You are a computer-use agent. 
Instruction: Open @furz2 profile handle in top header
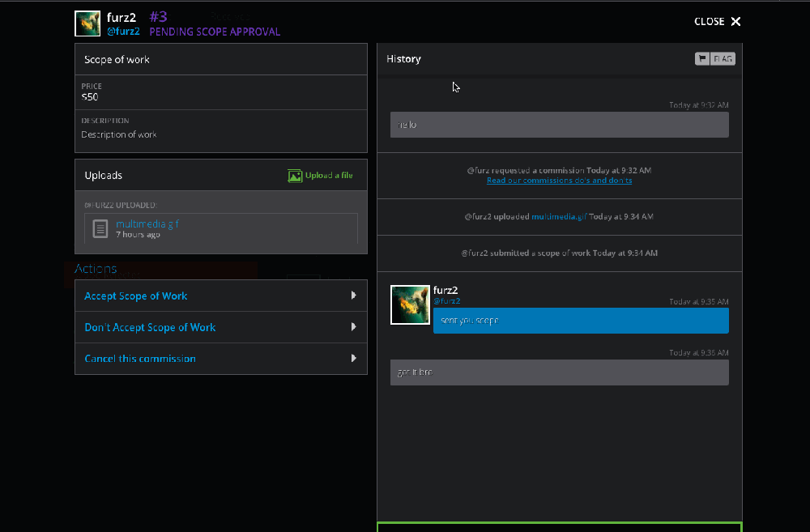pyautogui.click(x=123, y=32)
